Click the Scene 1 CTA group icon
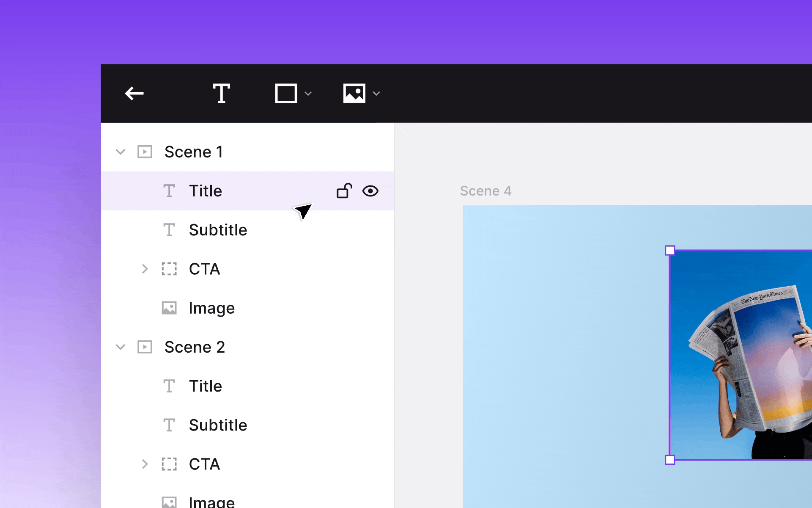812x508 pixels. point(169,269)
